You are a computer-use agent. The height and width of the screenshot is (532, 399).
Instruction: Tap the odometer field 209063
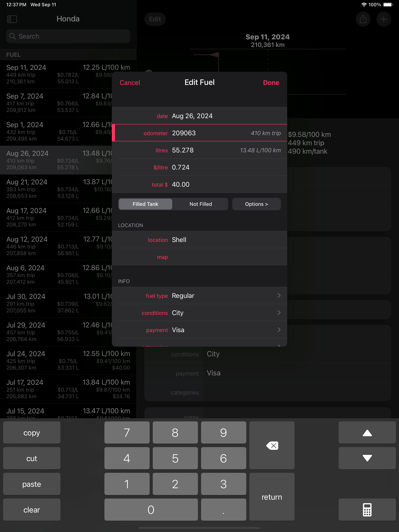pos(199,133)
